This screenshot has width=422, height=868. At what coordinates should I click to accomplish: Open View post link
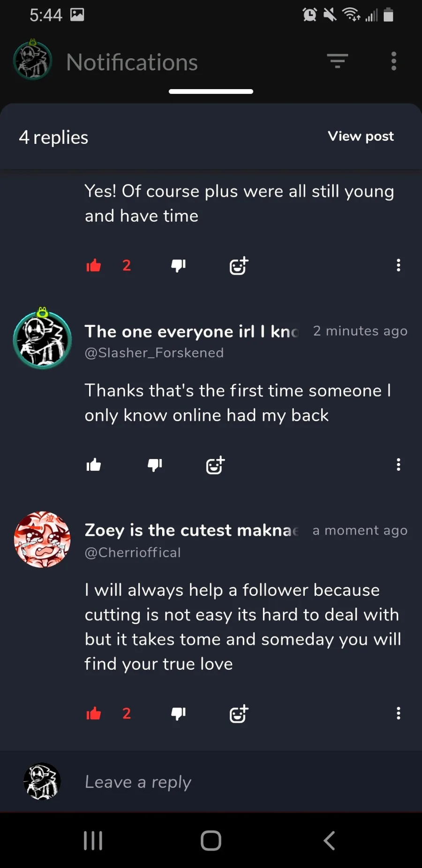click(x=361, y=136)
